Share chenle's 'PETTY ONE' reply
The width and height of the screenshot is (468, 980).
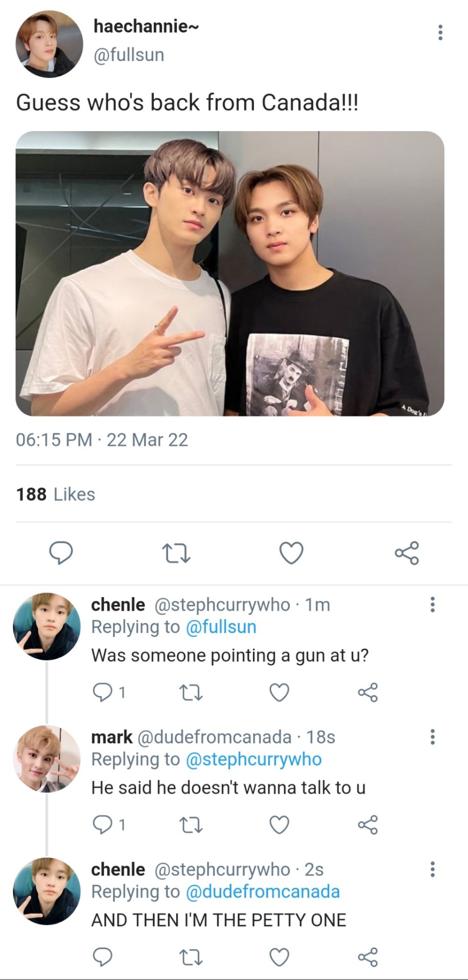(368, 957)
